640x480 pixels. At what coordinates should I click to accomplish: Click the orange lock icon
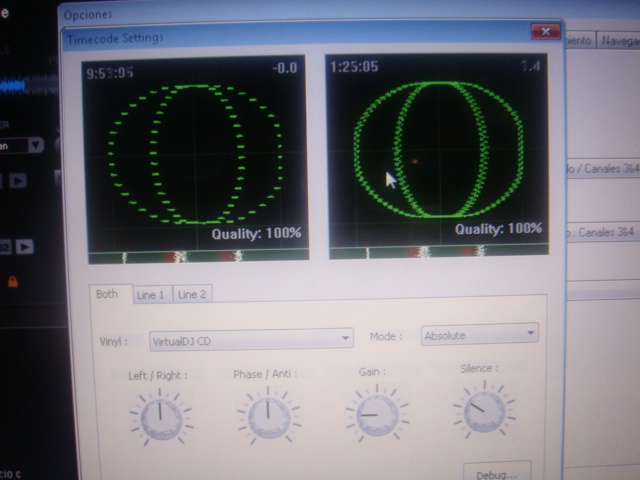pyautogui.click(x=13, y=282)
